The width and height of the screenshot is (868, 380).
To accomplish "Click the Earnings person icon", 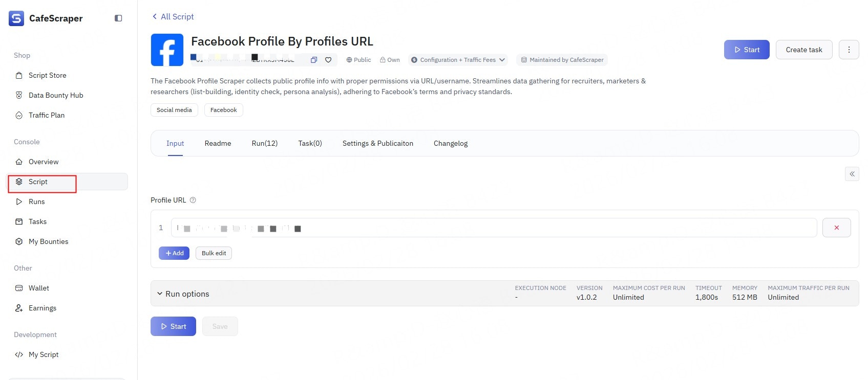I will tap(19, 308).
